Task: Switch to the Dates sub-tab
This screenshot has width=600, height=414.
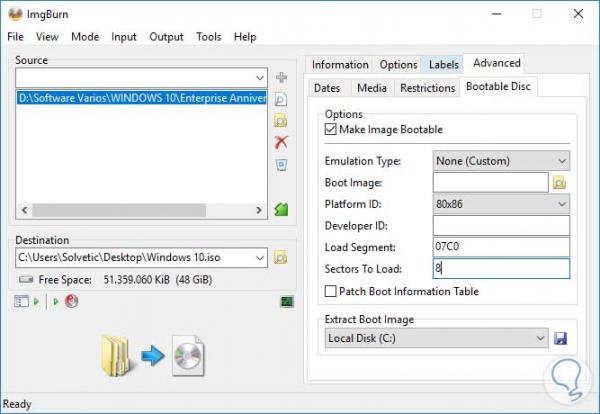Action: coord(326,88)
